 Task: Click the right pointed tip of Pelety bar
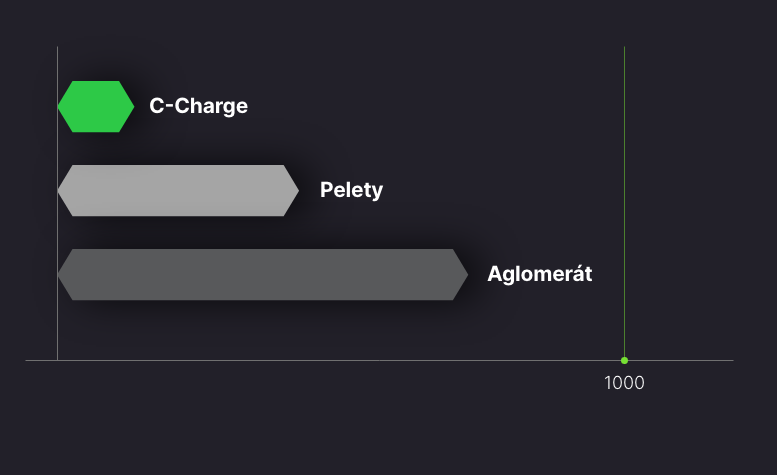pyautogui.click(x=296, y=190)
